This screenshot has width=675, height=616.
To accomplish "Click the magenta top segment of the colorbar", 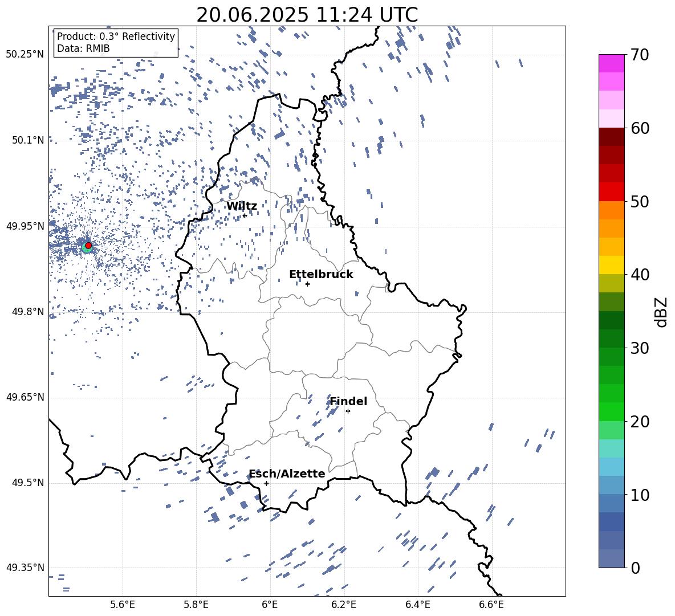I will tap(611, 63).
